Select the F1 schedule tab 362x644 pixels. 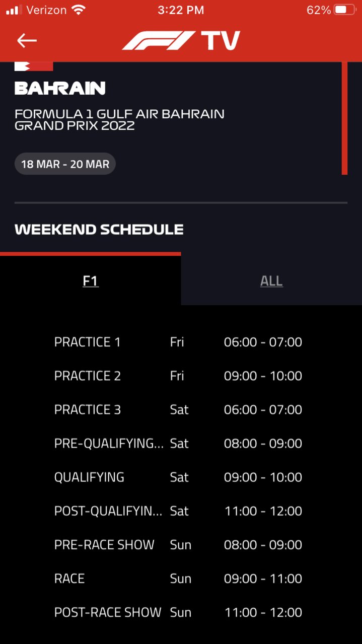[91, 280]
